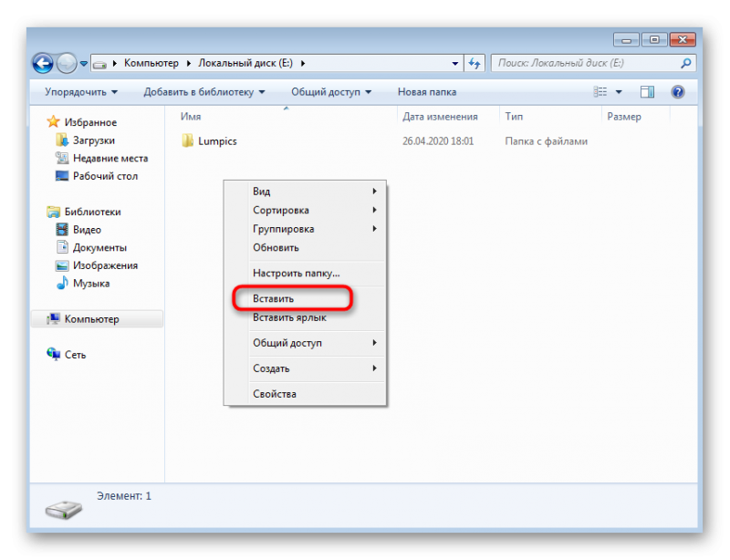The image size is (730, 560).
Task: Click the drive icon in address bar
Action: [x=99, y=64]
